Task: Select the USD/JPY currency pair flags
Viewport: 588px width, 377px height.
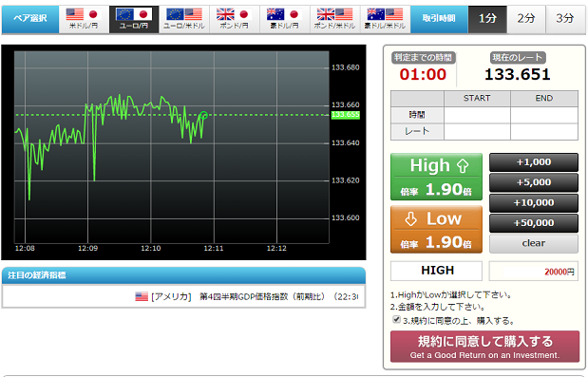Action: click(x=84, y=14)
